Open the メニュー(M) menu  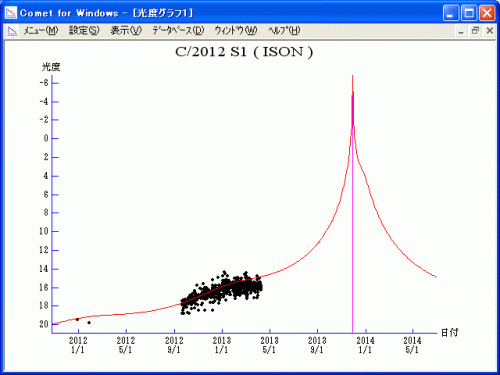pos(41,31)
